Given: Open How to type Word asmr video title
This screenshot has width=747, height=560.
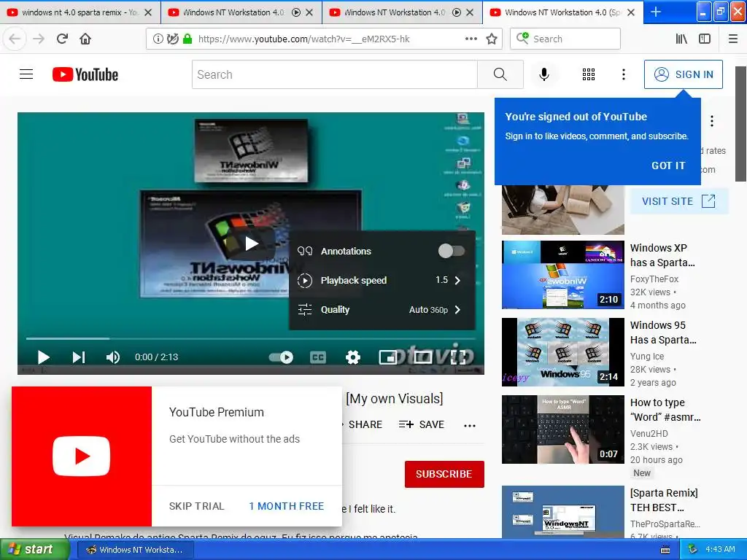Looking at the screenshot, I should pyautogui.click(x=665, y=410).
